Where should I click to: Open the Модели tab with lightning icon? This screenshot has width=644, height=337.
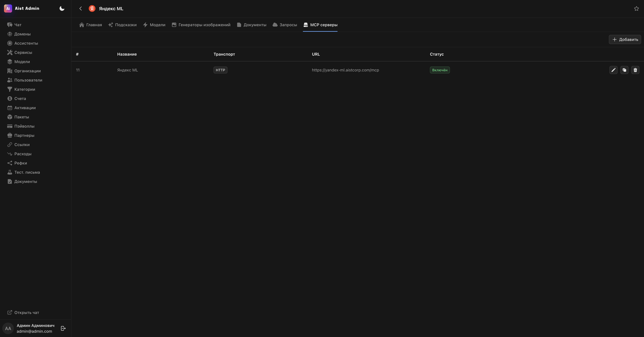coord(154,25)
